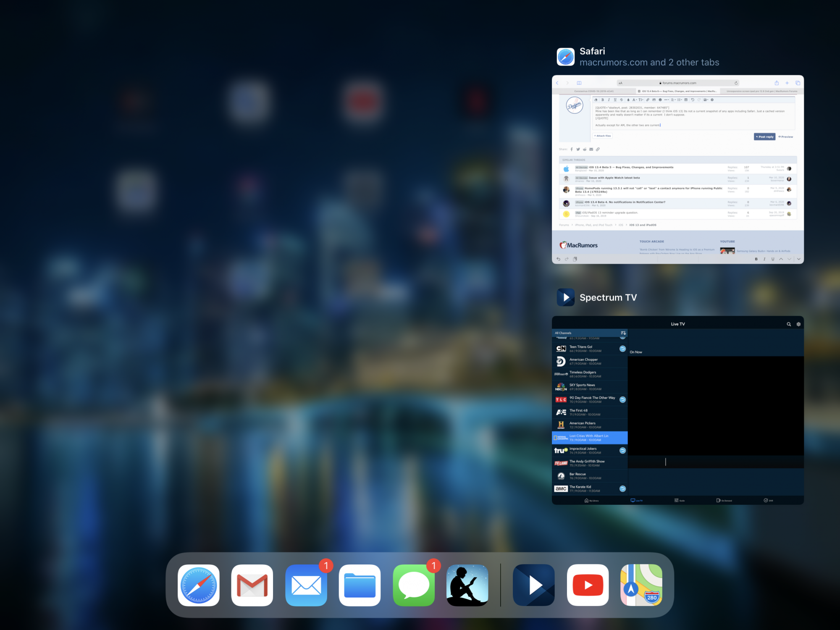Launch Gmail from the dock

(x=252, y=585)
